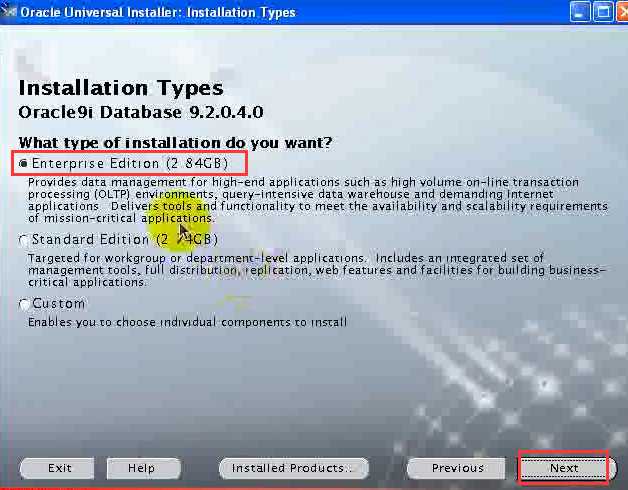
Task: Open the Installed Products dialog
Action: point(294,468)
